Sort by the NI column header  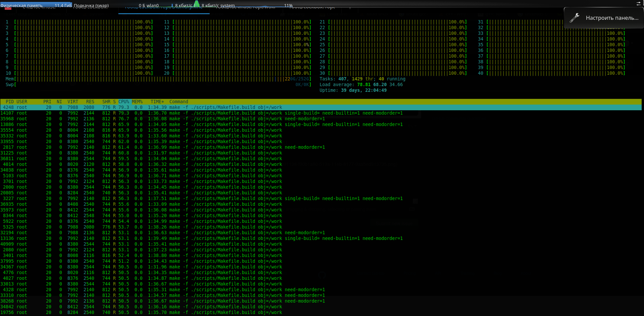point(59,102)
